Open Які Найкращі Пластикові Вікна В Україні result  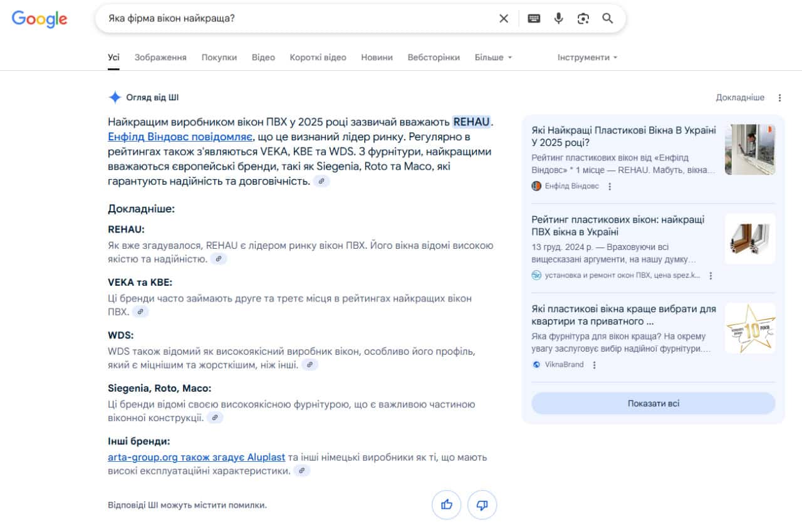tap(624, 137)
